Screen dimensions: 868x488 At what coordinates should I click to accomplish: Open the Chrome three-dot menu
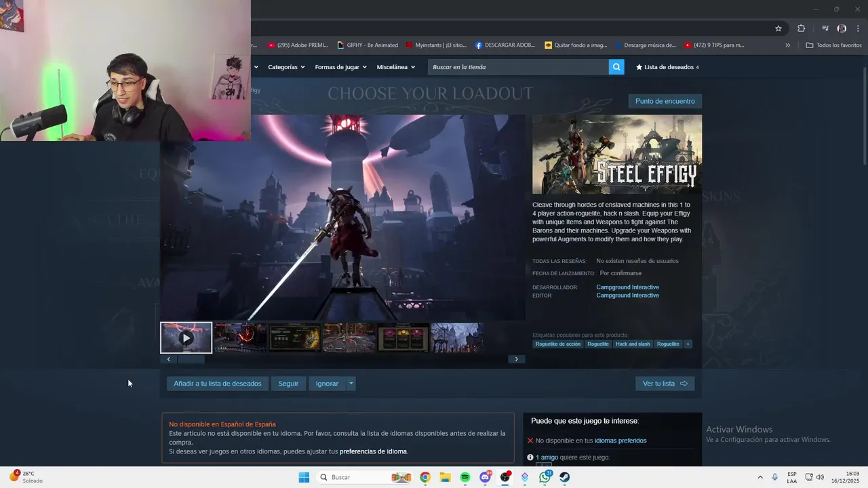pyautogui.click(x=858, y=28)
